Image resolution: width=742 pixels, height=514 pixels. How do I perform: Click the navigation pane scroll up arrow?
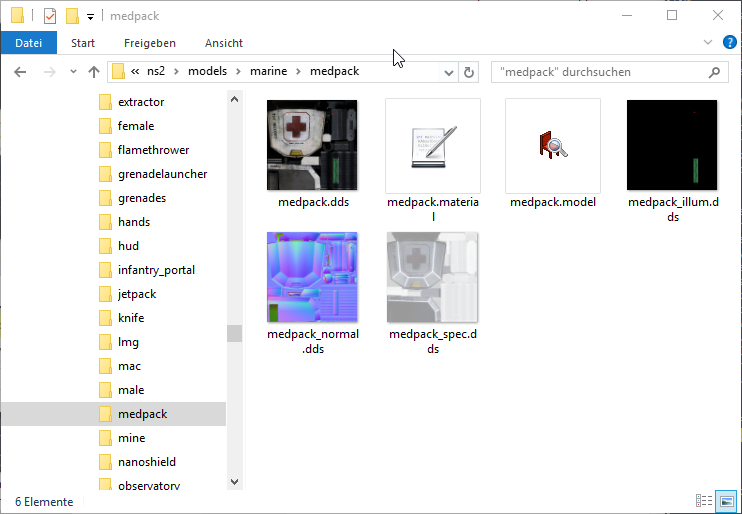pos(234,99)
